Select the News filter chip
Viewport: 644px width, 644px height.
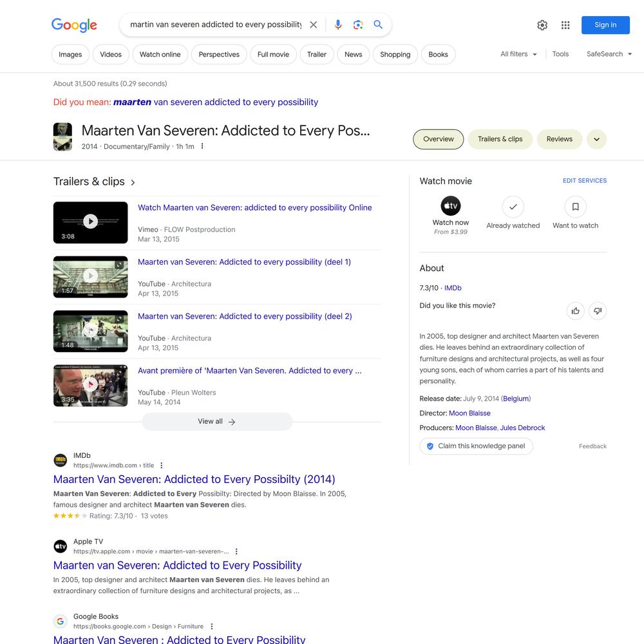[353, 54]
